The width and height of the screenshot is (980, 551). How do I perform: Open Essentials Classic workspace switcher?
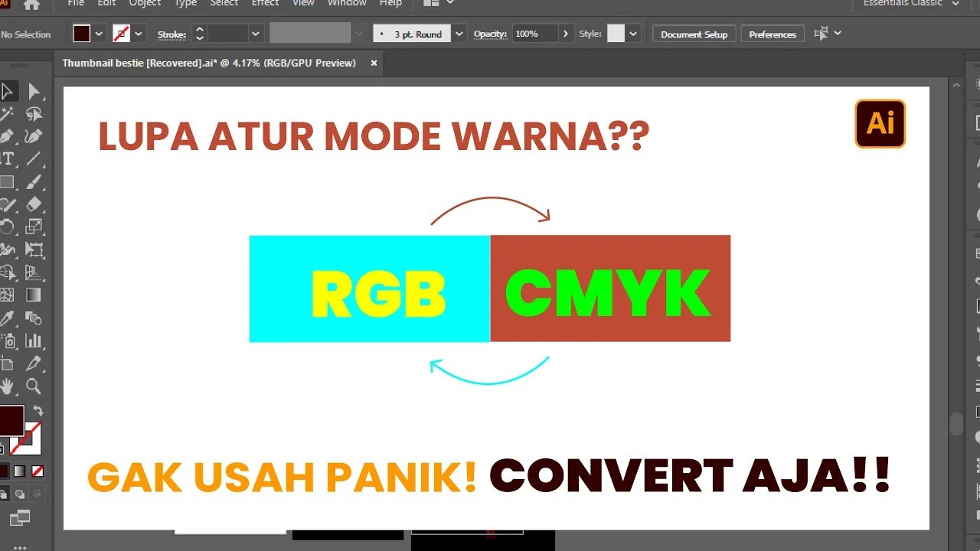[911, 3]
